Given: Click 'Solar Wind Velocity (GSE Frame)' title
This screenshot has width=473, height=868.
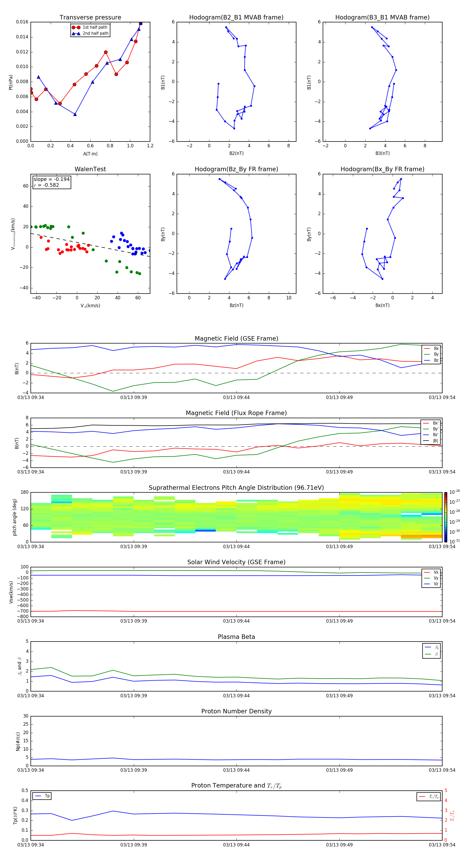Looking at the screenshot, I should tap(236, 562).
